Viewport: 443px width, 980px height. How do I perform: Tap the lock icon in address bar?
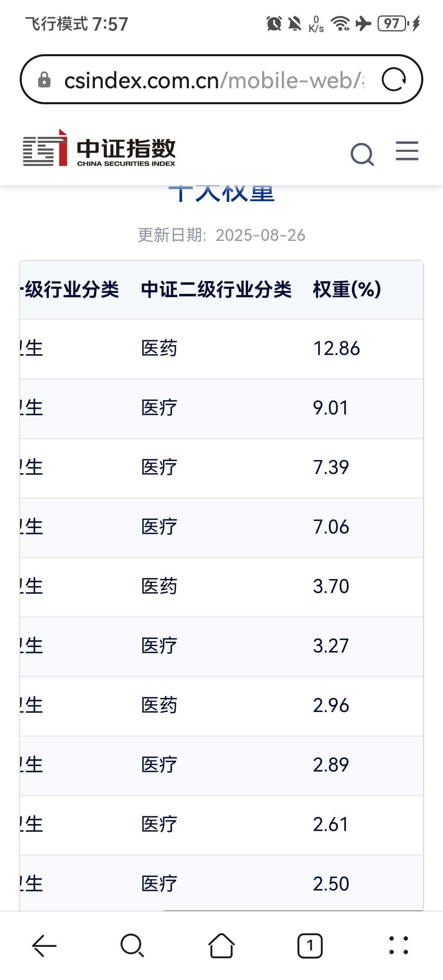coord(44,80)
